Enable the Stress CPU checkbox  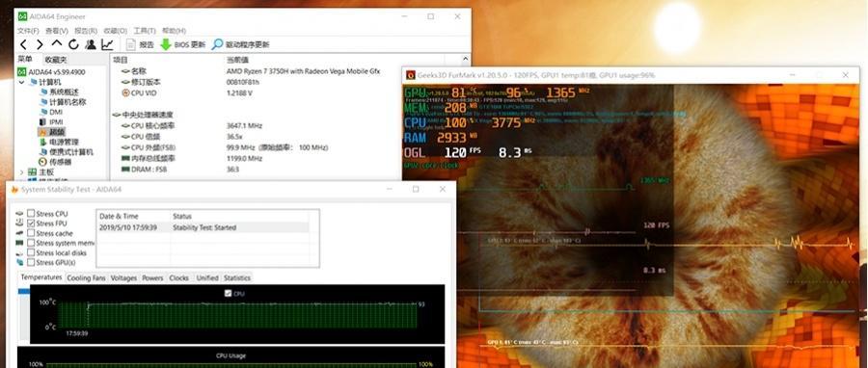pyautogui.click(x=31, y=213)
